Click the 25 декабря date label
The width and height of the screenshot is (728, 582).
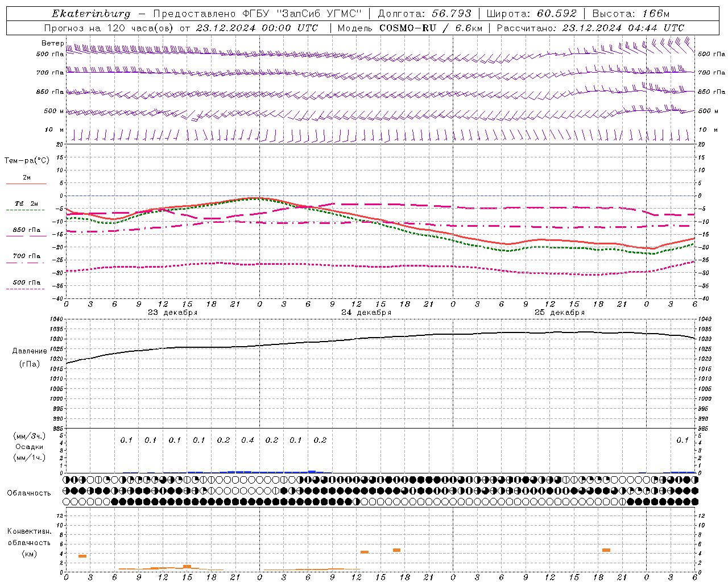[560, 313]
